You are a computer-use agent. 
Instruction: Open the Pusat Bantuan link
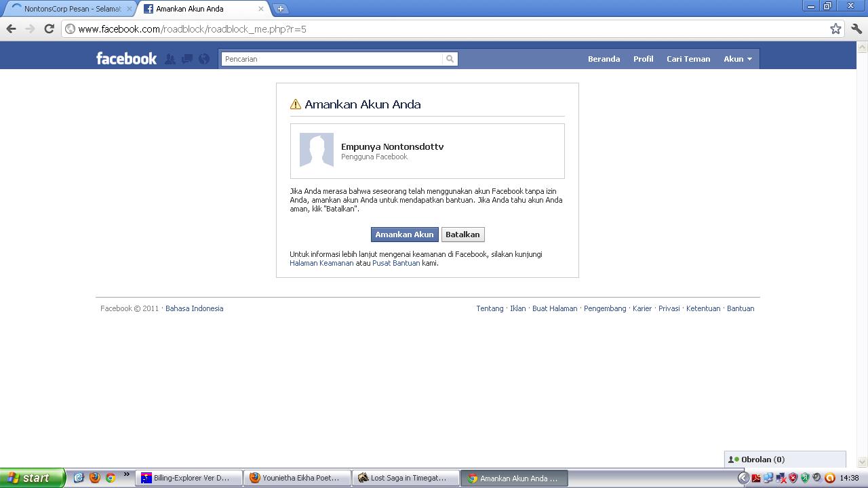tap(396, 263)
